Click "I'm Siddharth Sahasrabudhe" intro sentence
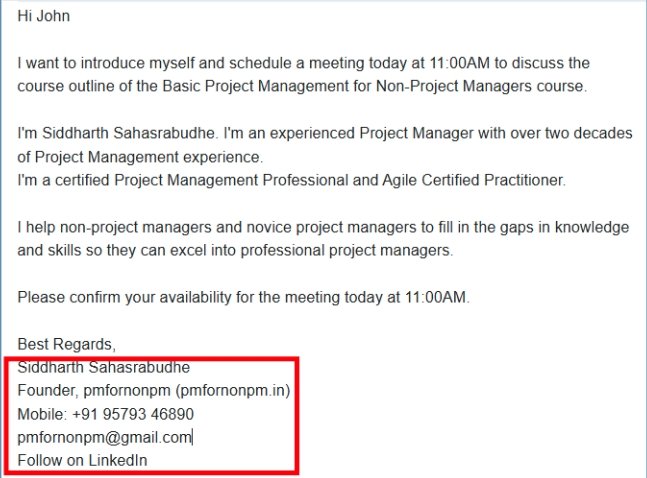 coord(117,133)
